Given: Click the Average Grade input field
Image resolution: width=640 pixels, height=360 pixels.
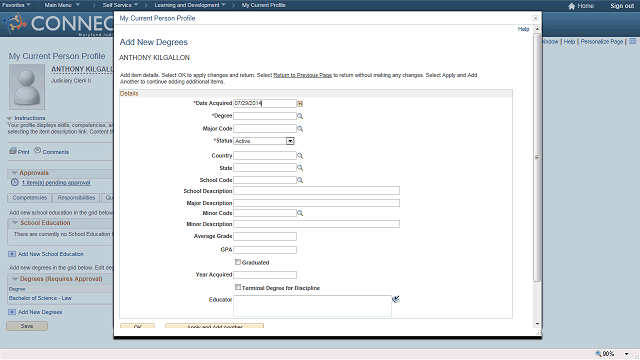Looking at the screenshot, I should (264, 236).
